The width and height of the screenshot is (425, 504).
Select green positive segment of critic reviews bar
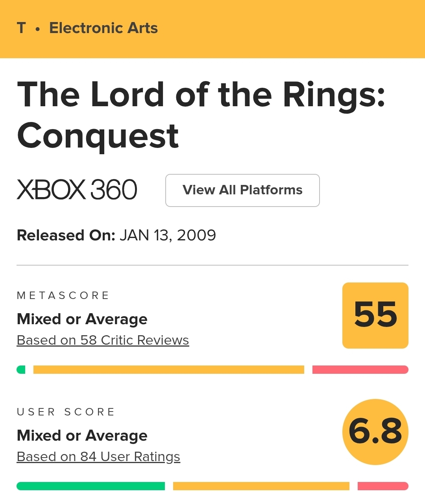pos(21,369)
